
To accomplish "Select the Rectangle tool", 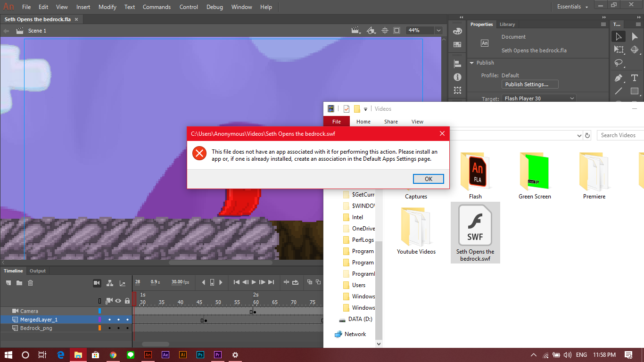I will tap(635, 91).
